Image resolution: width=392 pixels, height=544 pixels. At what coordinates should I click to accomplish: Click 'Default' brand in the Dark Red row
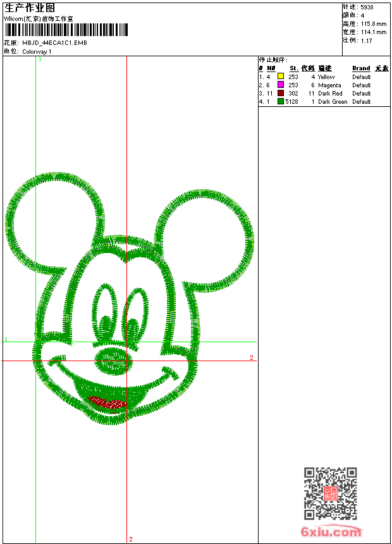pos(362,94)
